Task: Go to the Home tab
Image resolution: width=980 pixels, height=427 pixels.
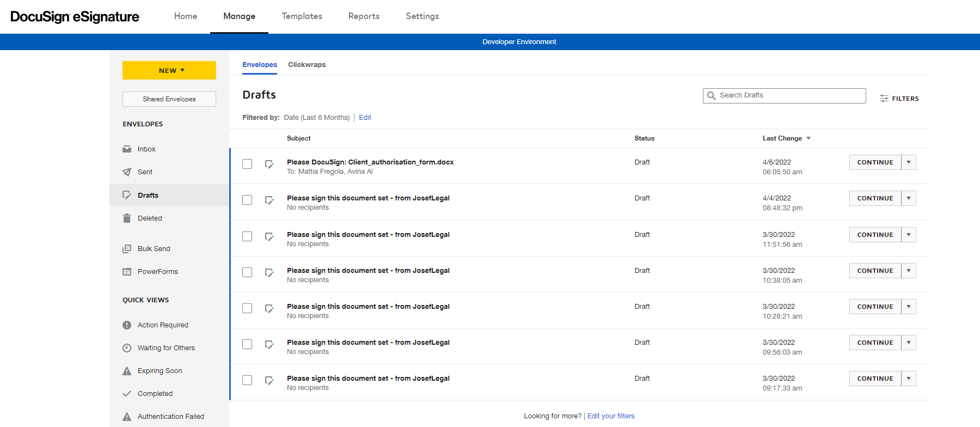Action: point(186,16)
